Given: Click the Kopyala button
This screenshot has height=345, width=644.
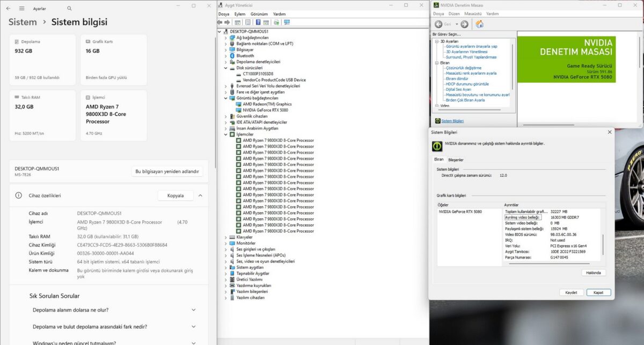Looking at the screenshot, I should (x=175, y=196).
